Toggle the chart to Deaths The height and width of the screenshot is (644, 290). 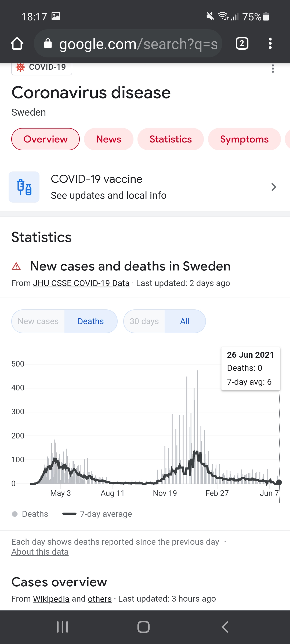coord(90,321)
